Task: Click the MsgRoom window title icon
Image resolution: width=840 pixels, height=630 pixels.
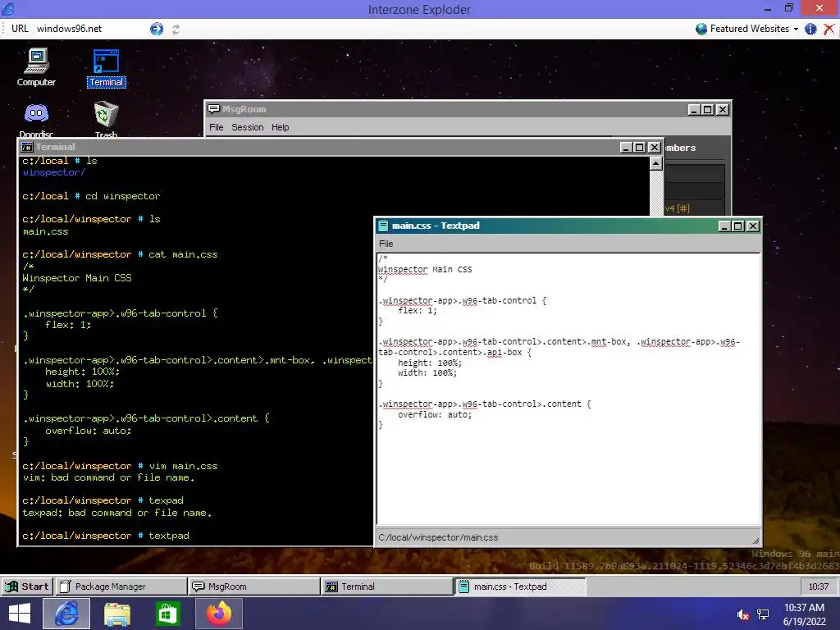Action: (214, 109)
